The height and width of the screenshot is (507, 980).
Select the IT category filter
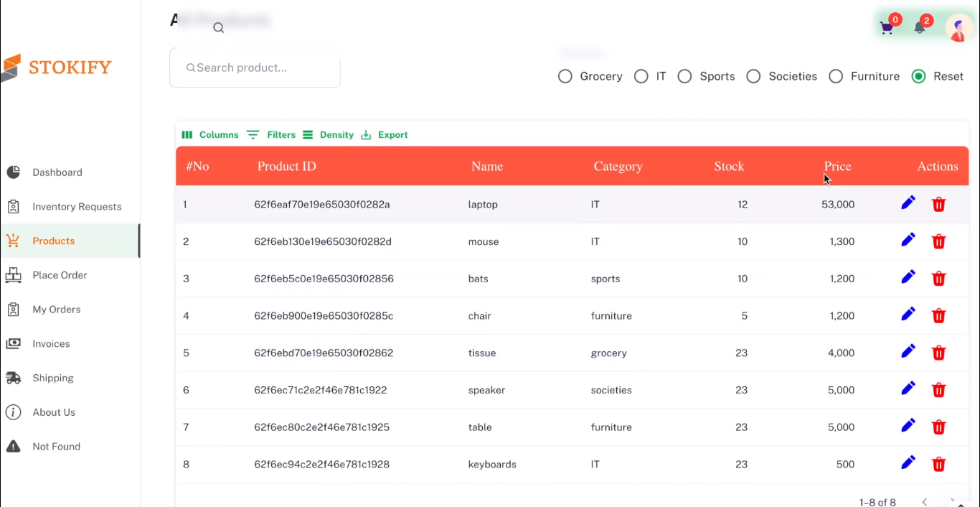[641, 76]
